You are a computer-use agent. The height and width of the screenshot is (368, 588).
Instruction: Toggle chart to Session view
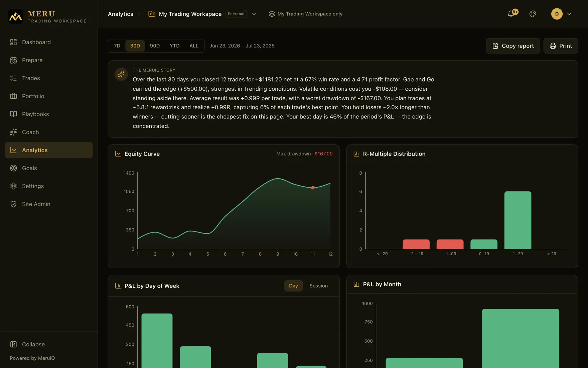pyautogui.click(x=318, y=286)
